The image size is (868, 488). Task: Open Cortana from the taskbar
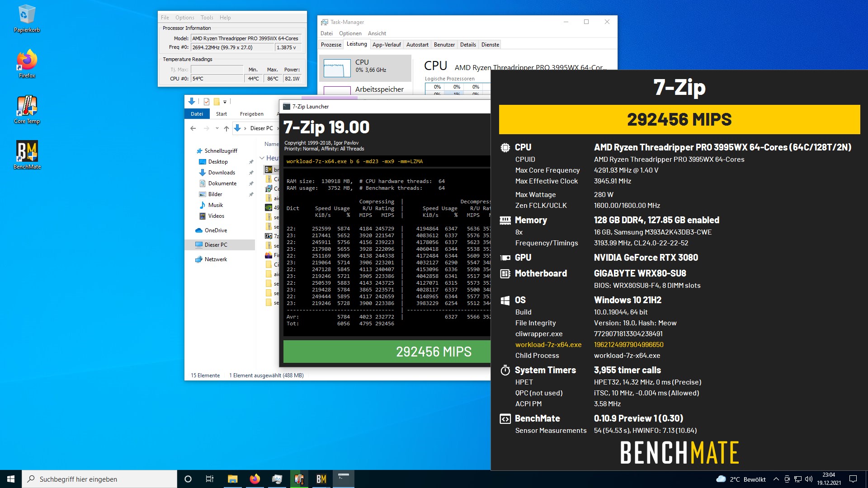[x=188, y=479]
